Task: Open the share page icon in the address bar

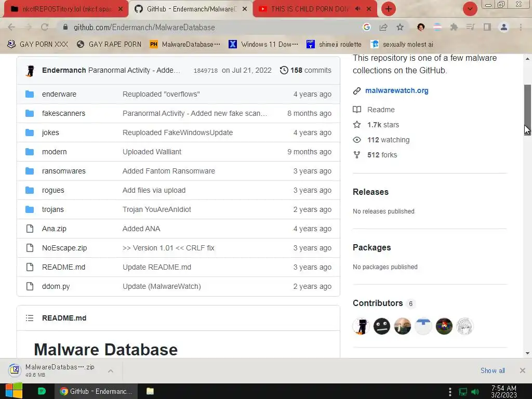Action: pyautogui.click(x=383, y=27)
